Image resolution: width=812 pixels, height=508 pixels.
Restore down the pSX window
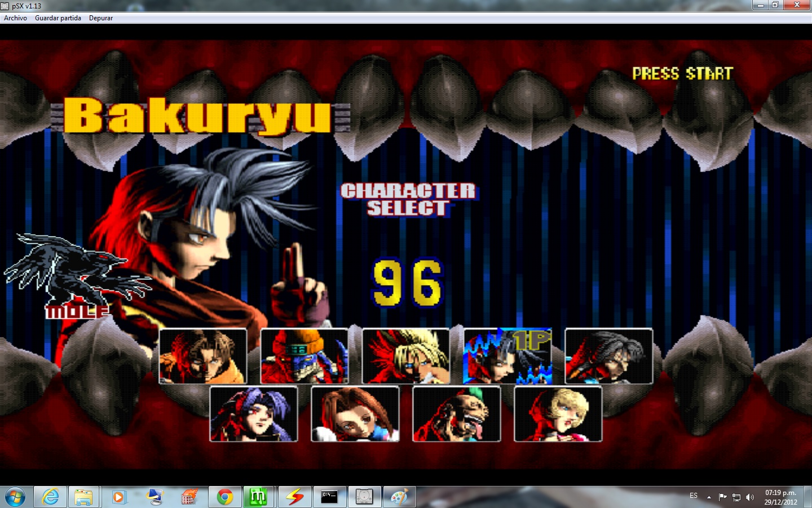(775, 5)
